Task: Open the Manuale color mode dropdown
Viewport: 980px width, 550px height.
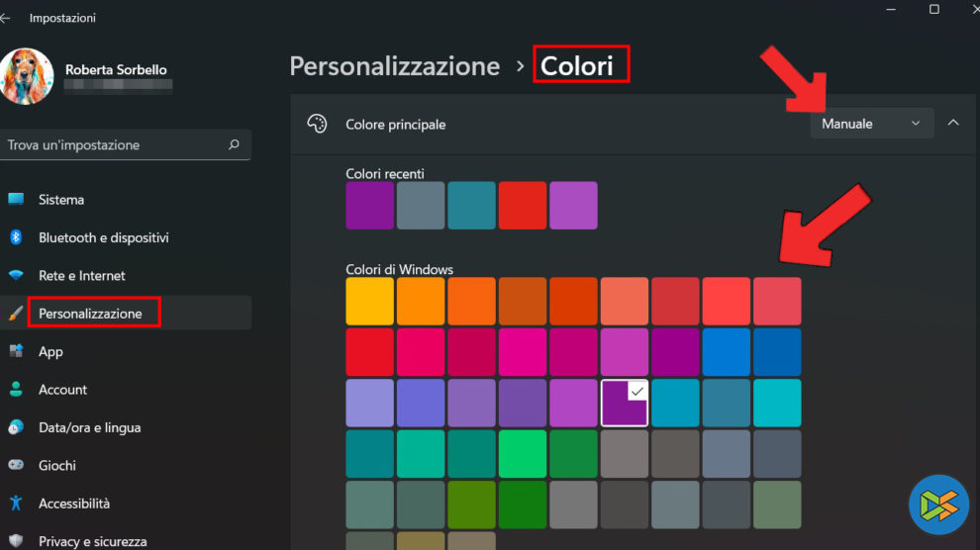Action: 871,124
